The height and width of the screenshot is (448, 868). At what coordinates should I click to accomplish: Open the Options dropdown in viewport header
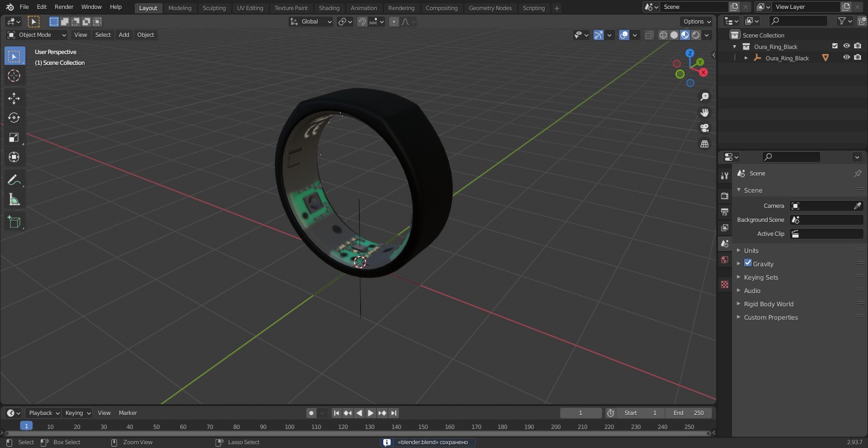pos(697,22)
